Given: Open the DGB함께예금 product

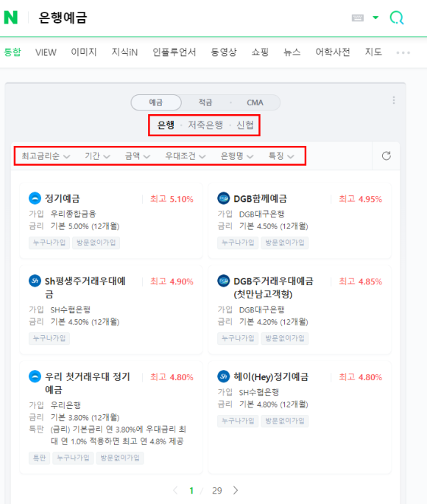Looking at the screenshot, I should (261, 198).
